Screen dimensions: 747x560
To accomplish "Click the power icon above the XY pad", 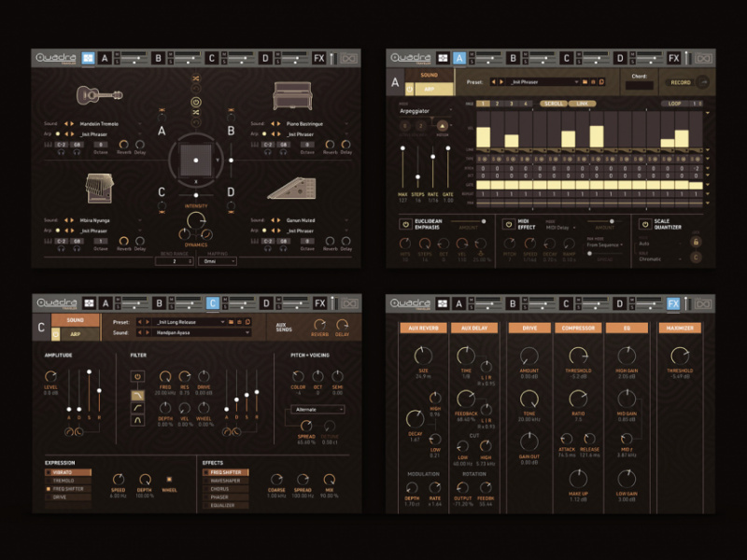I will pyautogui.click(x=196, y=101).
